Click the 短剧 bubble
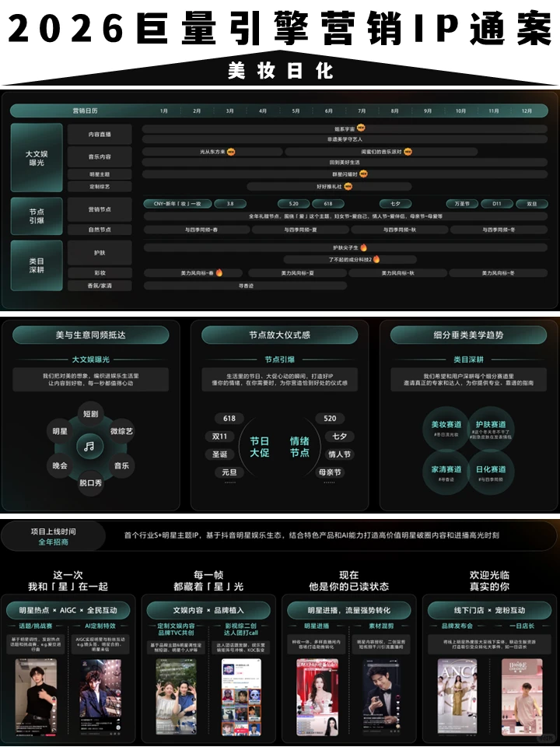Image resolution: width=560 pixels, height=747 pixels. [90, 413]
